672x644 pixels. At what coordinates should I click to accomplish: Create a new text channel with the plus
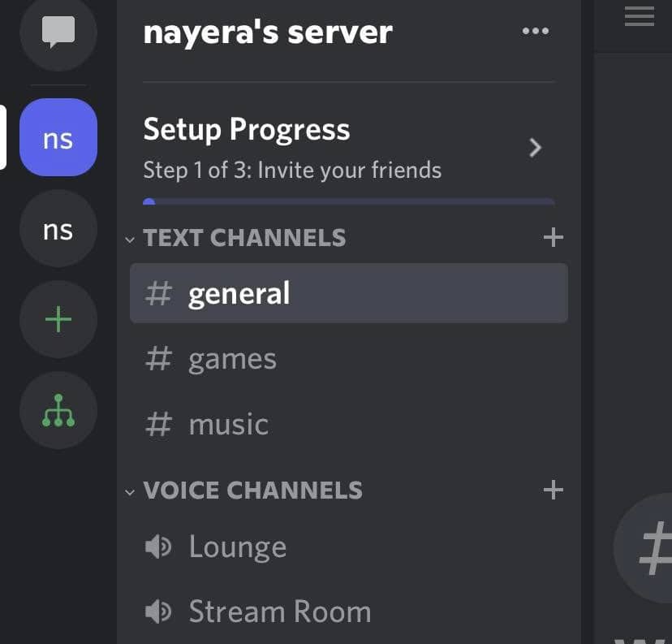click(x=553, y=237)
